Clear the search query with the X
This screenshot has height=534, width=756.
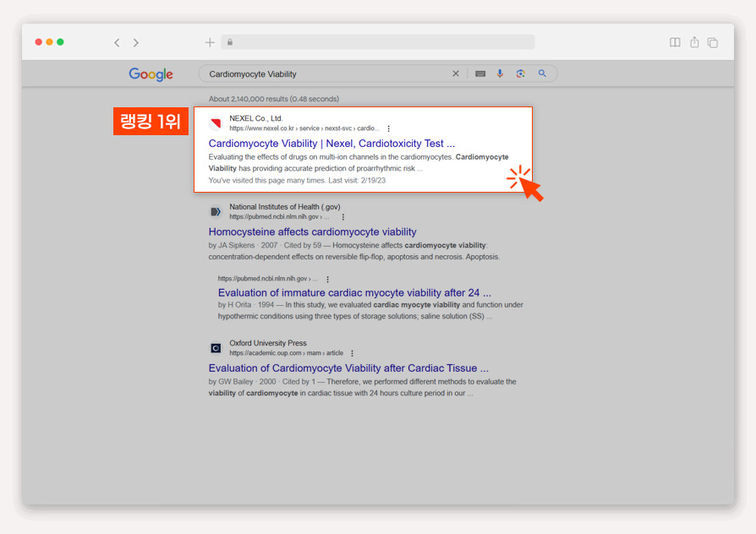[456, 74]
